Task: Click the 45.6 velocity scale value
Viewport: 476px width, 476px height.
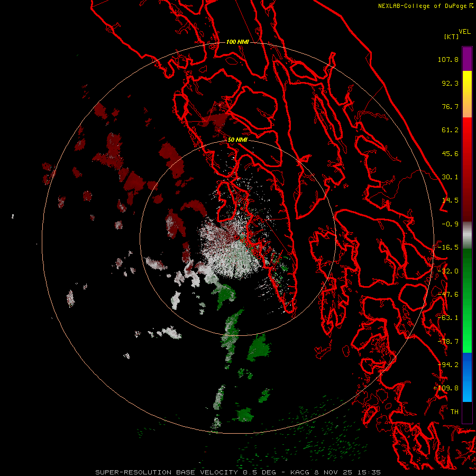Action: click(x=450, y=153)
